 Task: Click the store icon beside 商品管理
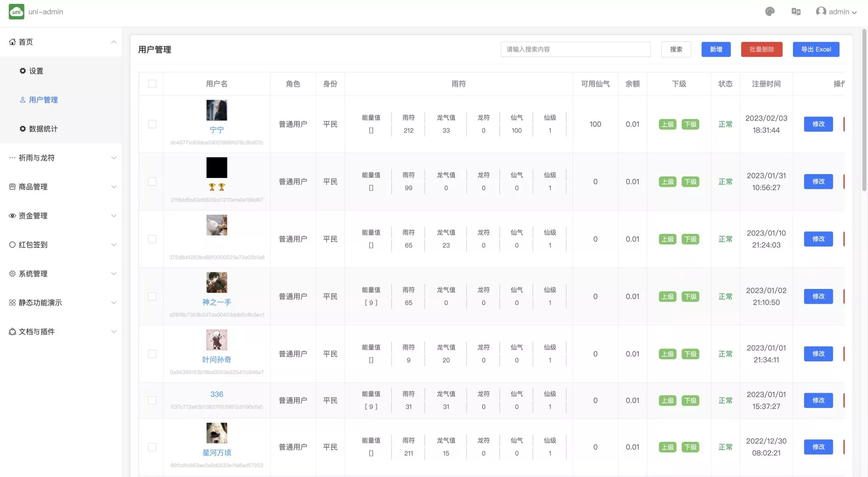12,187
